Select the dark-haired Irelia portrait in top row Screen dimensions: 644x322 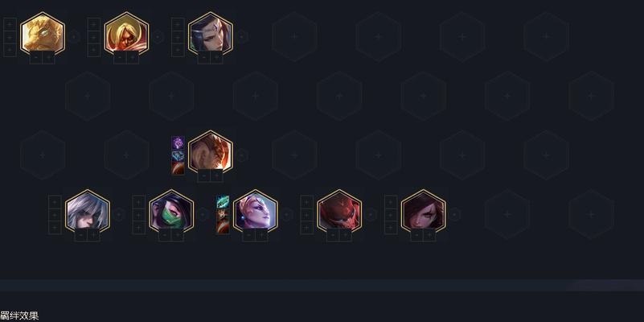pyautogui.click(x=211, y=34)
